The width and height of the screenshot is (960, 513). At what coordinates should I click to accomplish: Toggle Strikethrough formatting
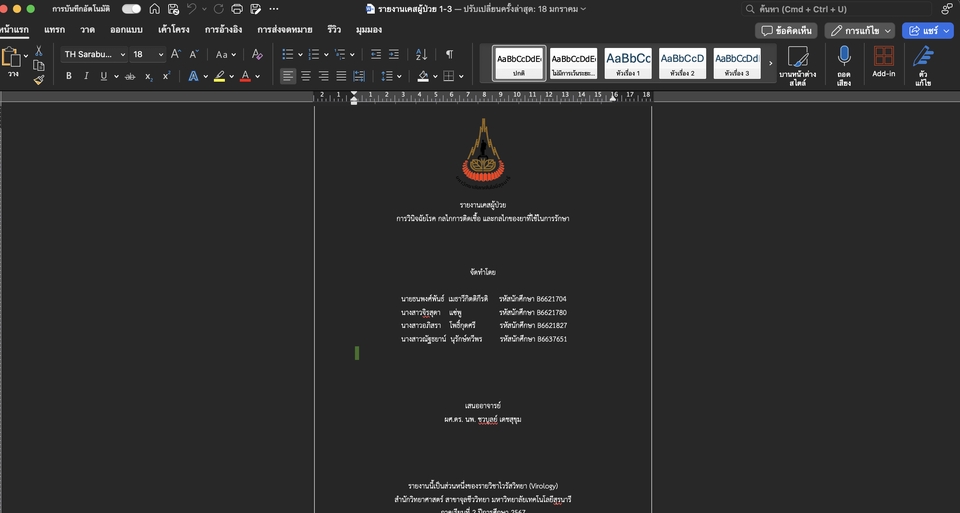(x=130, y=76)
